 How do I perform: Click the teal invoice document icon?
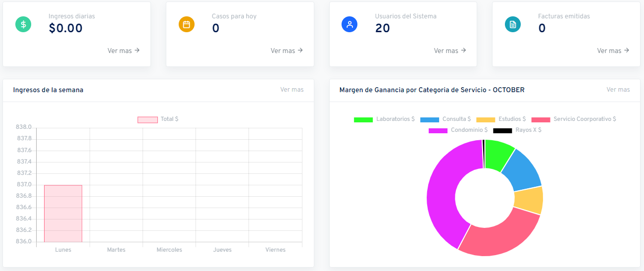click(x=513, y=24)
